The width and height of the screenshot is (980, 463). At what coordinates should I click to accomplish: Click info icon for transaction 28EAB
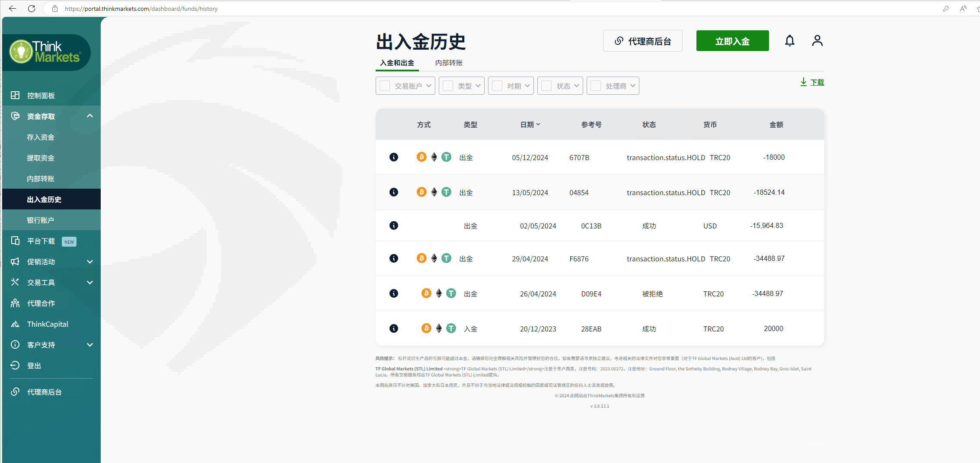[x=393, y=328]
